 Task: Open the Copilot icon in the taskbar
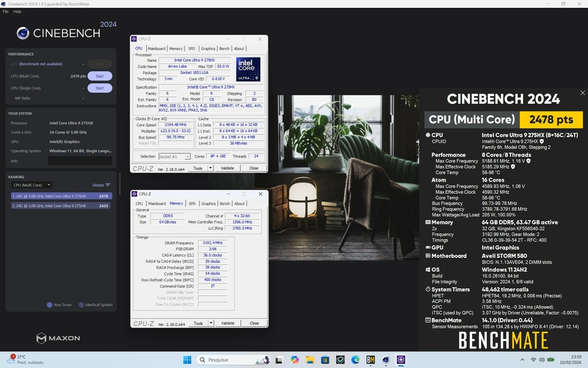tap(295, 360)
